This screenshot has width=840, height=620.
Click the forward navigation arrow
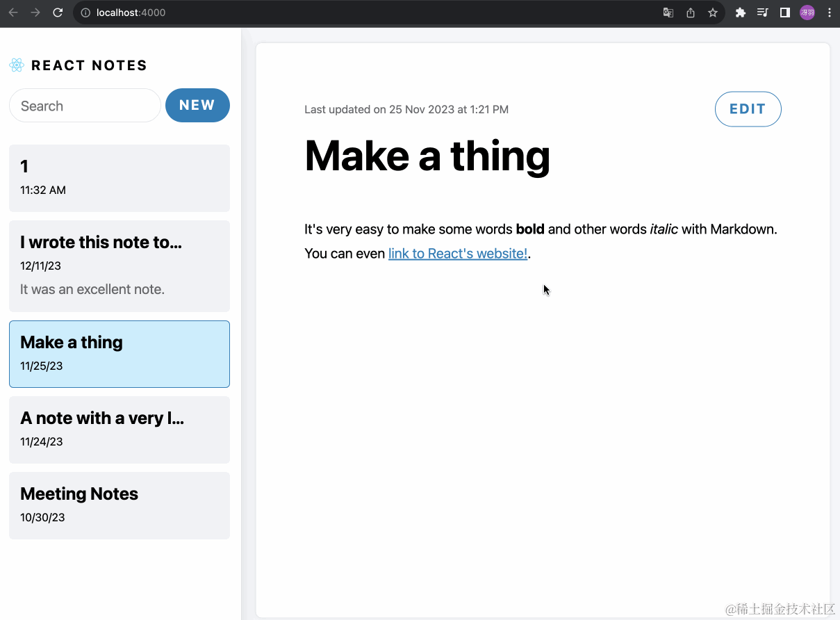click(x=35, y=12)
